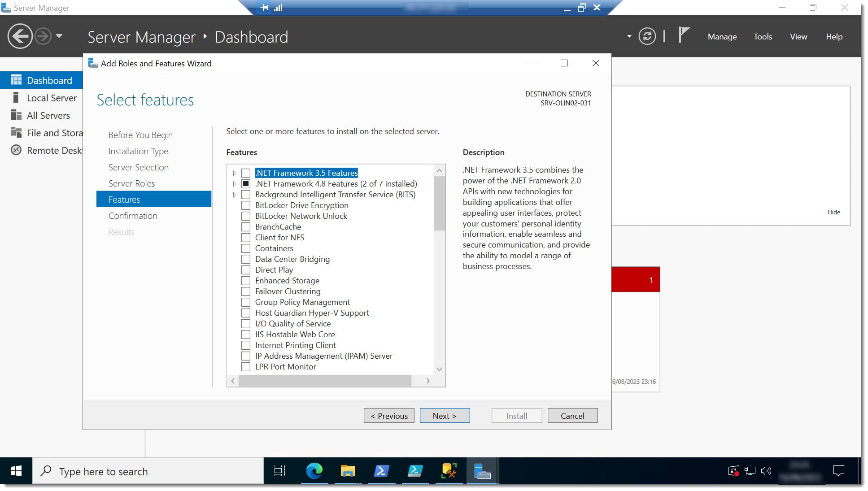This screenshot has height=491, width=868.
Task: Click the Next button
Action: click(x=445, y=416)
